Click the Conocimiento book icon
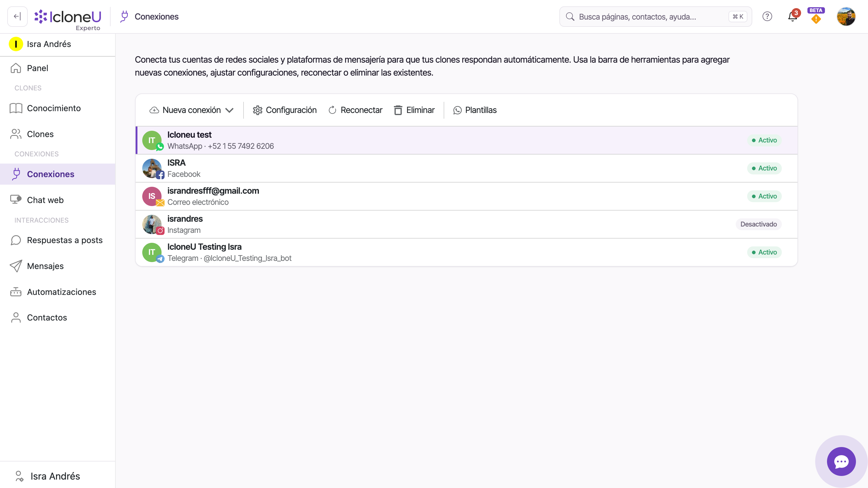 point(16,108)
